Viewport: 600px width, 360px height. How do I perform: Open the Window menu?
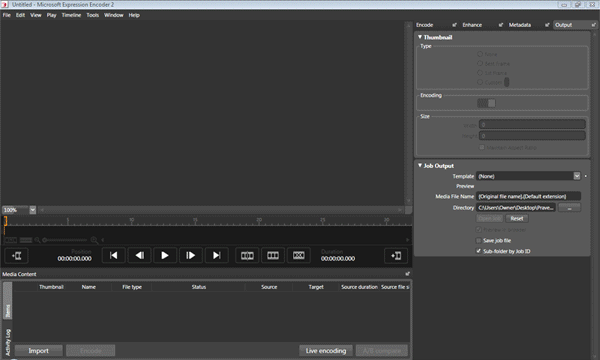pos(114,15)
